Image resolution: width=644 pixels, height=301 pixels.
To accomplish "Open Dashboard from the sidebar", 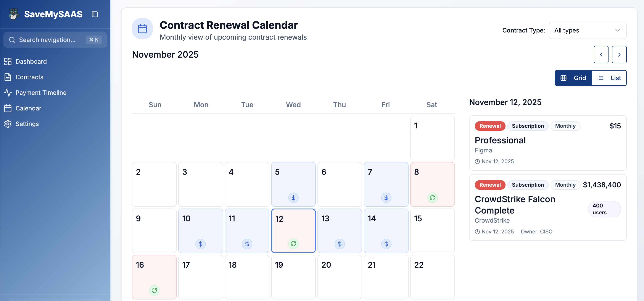I will click(x=31, y=61).
